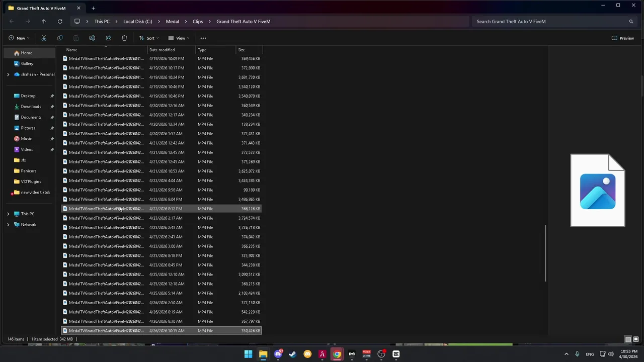
Task: Open Music in Quick access
Action: click(x=26, y=139)
